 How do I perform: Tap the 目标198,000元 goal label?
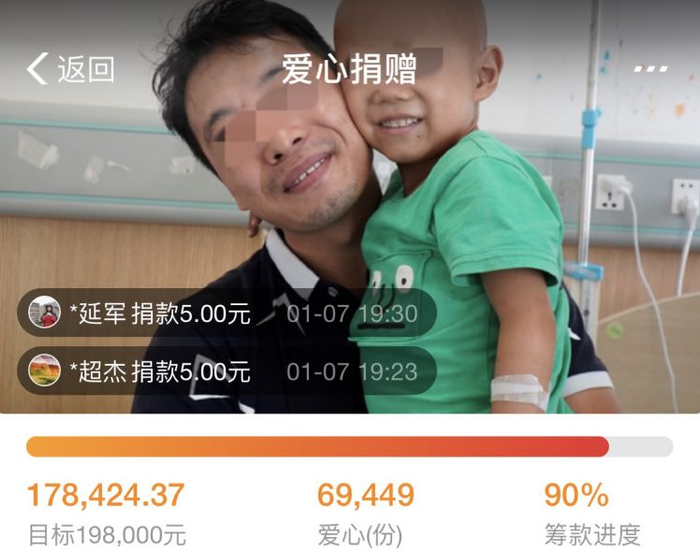(x=107, y=535)
